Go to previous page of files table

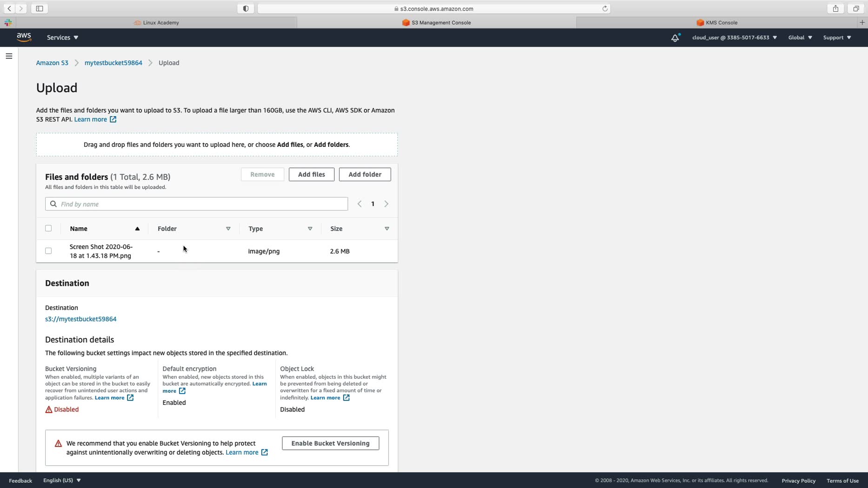[x=360, y=204]
